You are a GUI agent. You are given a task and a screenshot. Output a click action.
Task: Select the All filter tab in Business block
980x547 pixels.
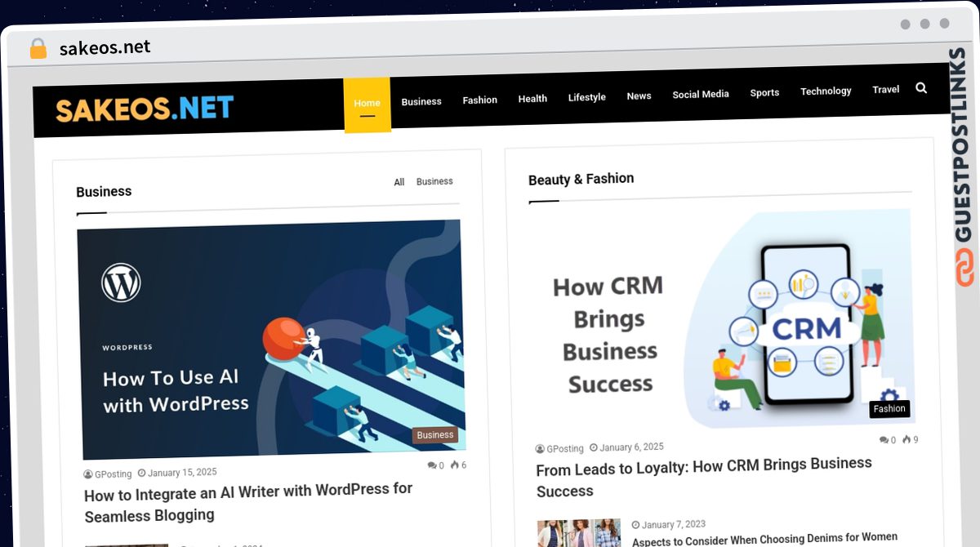399,182
